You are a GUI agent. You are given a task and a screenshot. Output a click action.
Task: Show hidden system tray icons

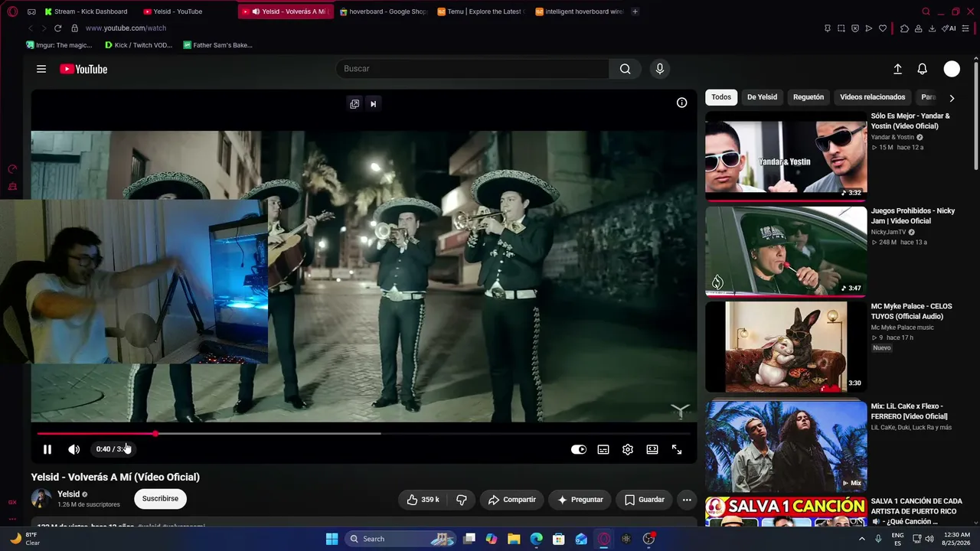point(862,539)
